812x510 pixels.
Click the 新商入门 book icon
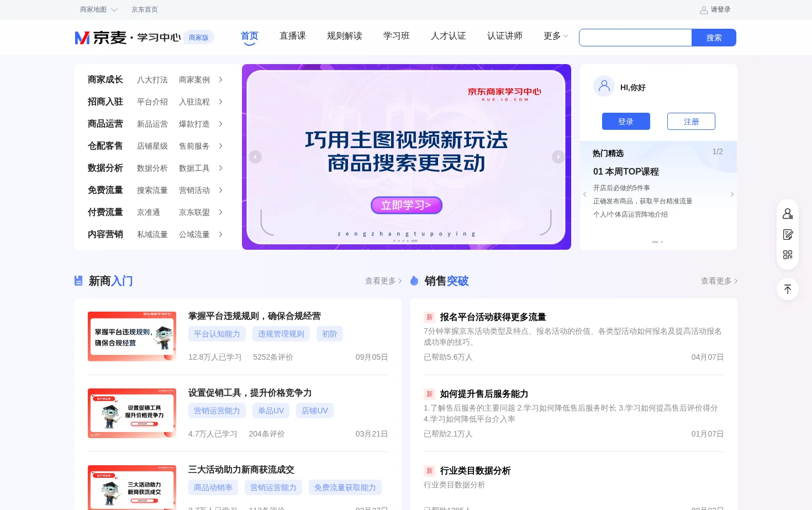click(78, 281)
